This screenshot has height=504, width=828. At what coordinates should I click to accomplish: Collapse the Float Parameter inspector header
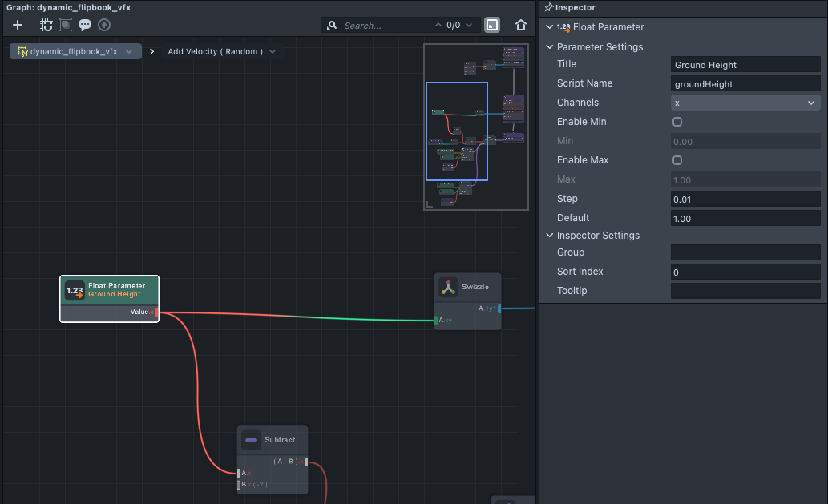coord(550,27)
